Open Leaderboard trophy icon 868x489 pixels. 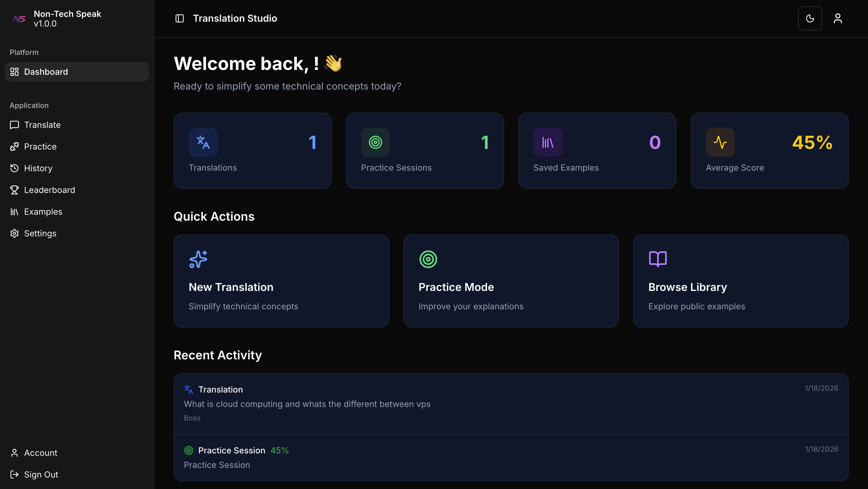14,190
